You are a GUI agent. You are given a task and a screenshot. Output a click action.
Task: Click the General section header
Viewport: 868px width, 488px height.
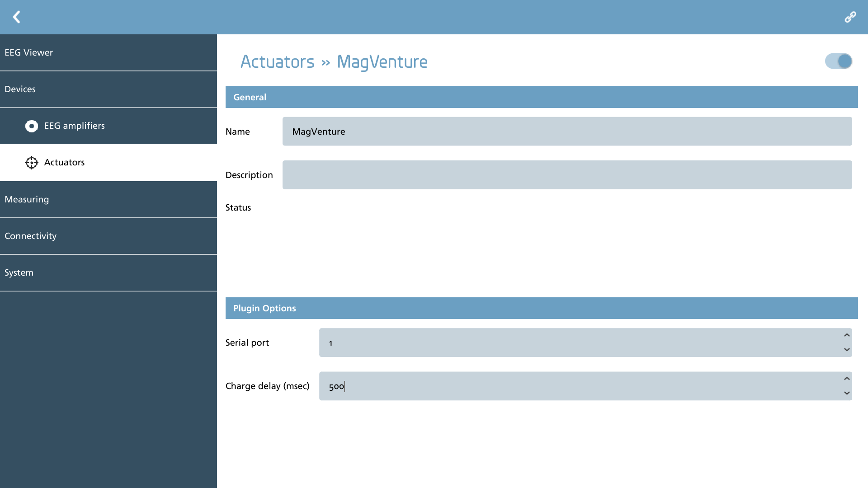[x=542, y=97]
